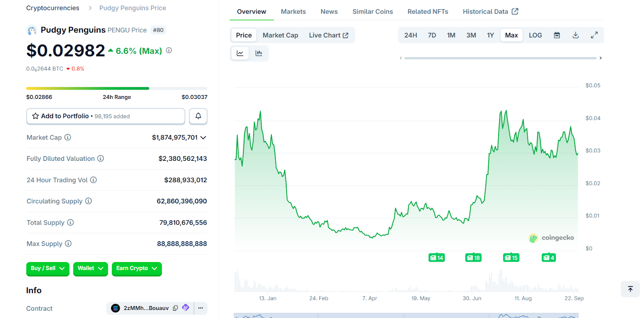Select the line chart view icon
This screenshot has height=318, width=644.
(240, 53)
